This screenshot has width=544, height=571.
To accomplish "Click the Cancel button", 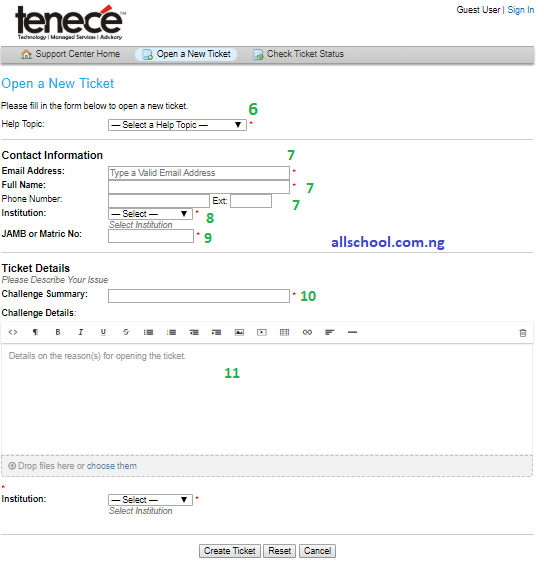I will 317,551.
